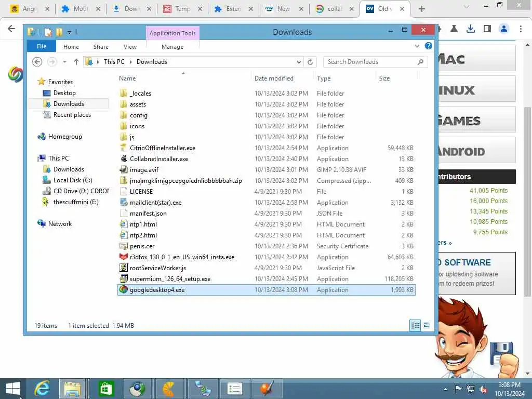Expand the address bar history dropdown

coord(299,62)
